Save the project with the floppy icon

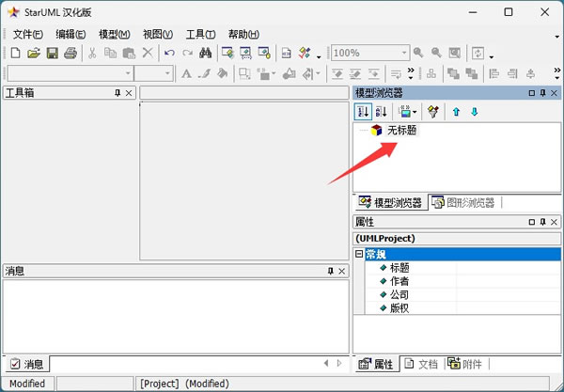(x=53, y=54)
